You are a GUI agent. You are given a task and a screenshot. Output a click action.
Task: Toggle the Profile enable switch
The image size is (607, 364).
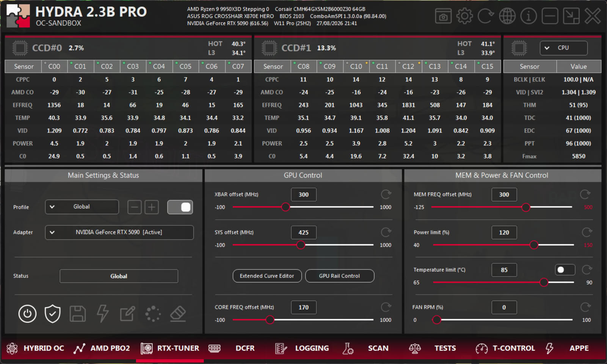click(180, 207)
